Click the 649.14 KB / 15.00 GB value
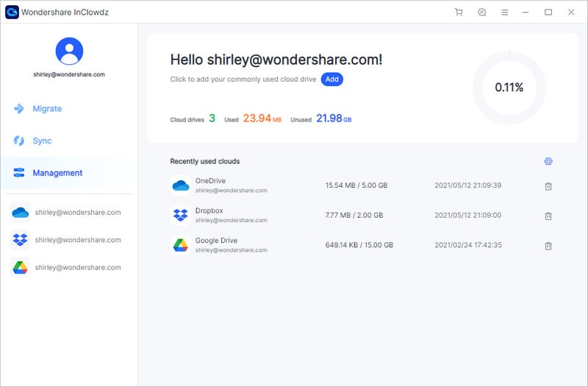 (x=359, y=245)
